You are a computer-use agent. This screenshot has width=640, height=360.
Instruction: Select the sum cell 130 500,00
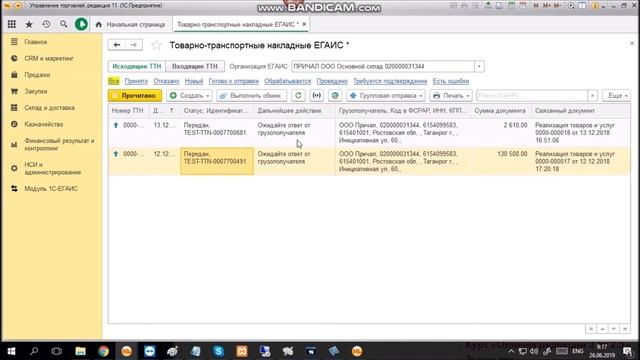(500, 161)
